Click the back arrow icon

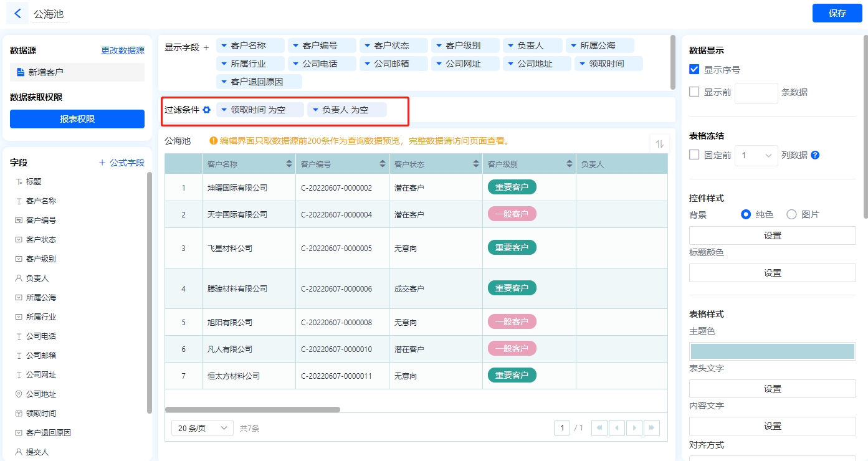[x=18, y=13]
